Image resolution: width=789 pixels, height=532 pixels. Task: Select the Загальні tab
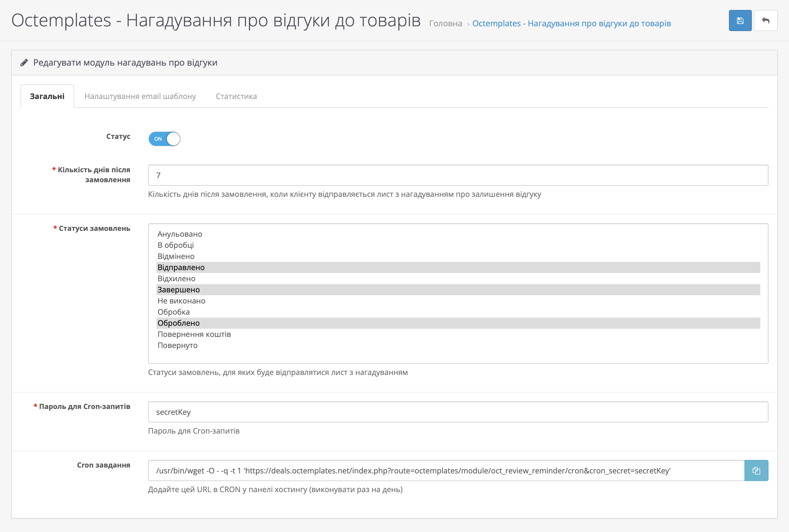(47, 96)
